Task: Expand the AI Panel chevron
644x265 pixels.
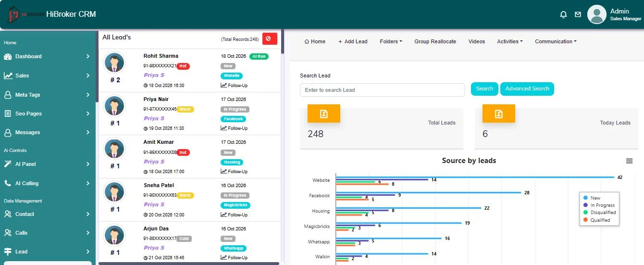Action: [88, 164]
